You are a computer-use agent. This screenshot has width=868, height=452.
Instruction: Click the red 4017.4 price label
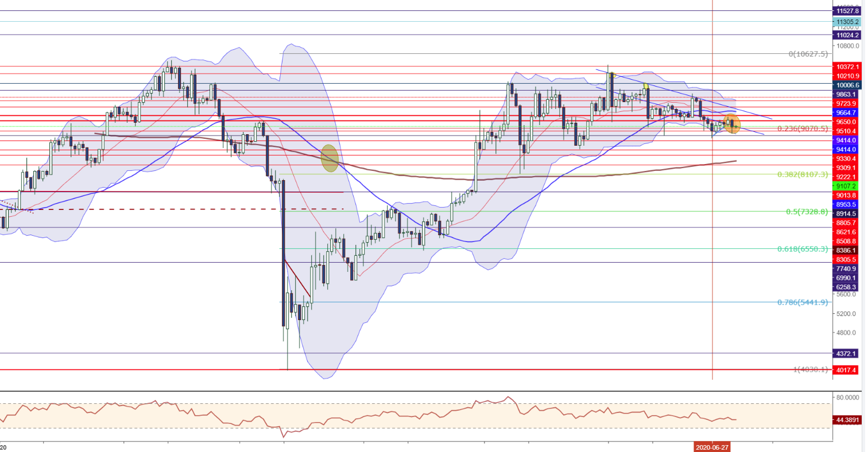point(847,370)
